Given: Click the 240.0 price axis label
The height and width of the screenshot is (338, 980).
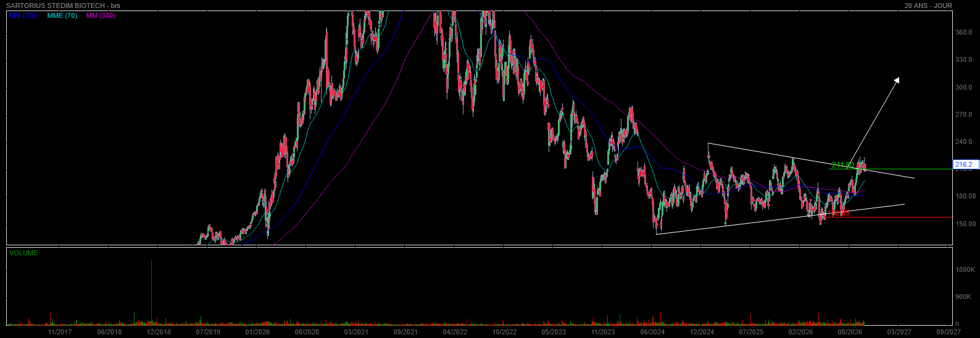Looking at the screenshot, I should coord(964,142).
